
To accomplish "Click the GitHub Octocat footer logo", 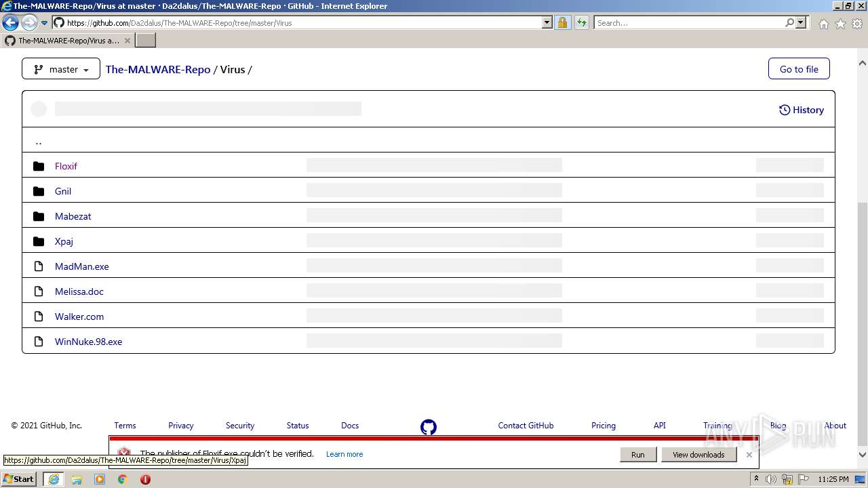I will [429, 427].
